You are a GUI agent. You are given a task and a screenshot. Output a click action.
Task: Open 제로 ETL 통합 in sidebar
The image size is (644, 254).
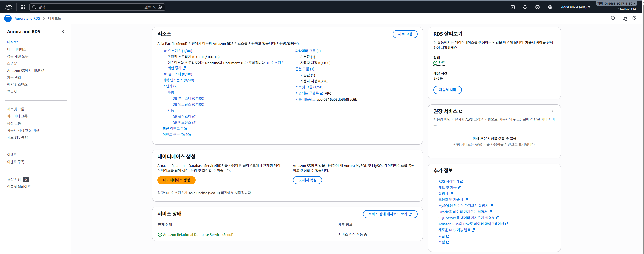tap(17, 137)
